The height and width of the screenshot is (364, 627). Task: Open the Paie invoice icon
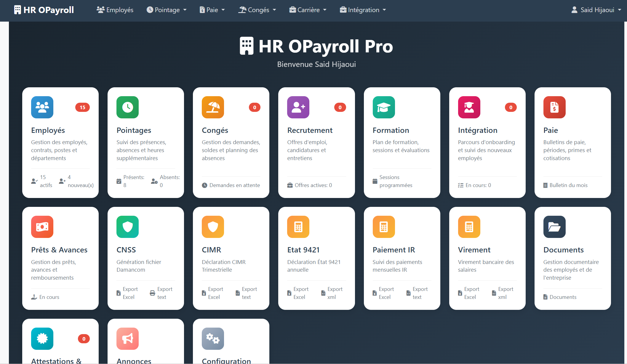(554, 107)
